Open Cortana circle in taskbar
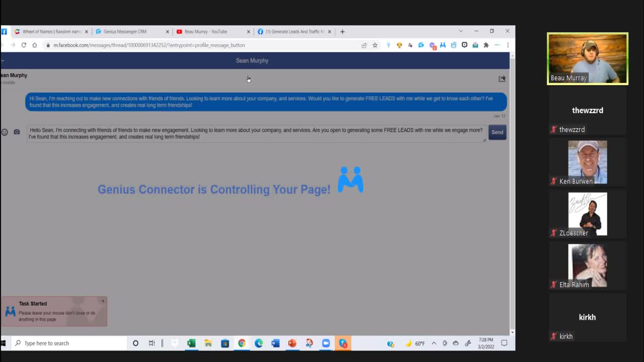The width and height of the screenshot is (644, 362). [135, 343]
